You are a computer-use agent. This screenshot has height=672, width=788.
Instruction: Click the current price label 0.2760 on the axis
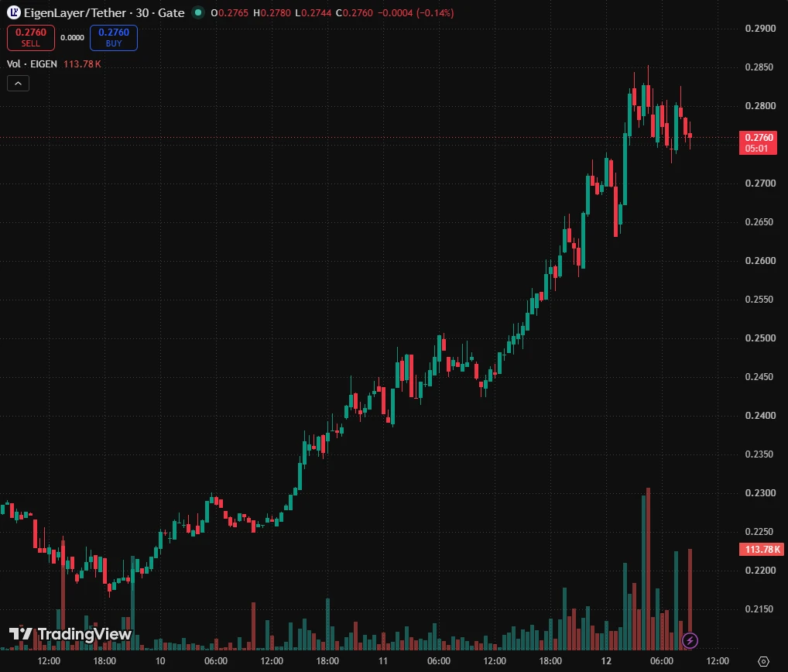(x=758, y=142)
